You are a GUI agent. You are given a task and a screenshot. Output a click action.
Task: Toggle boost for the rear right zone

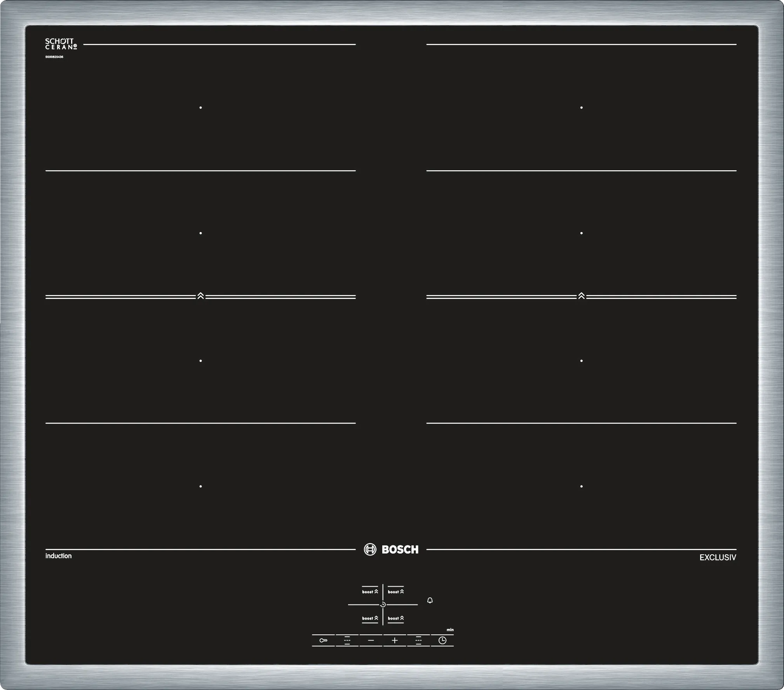(395, 592)
